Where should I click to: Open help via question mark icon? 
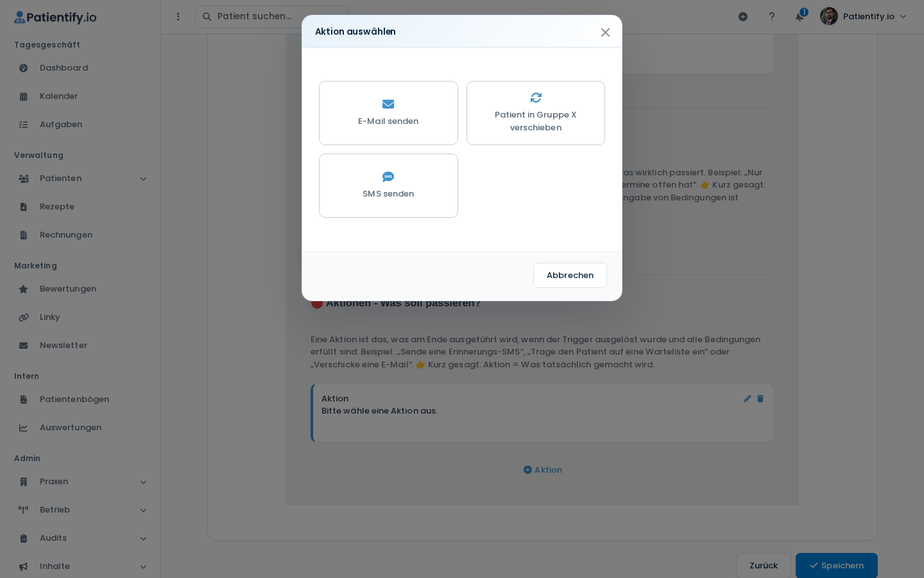point(772,17)
